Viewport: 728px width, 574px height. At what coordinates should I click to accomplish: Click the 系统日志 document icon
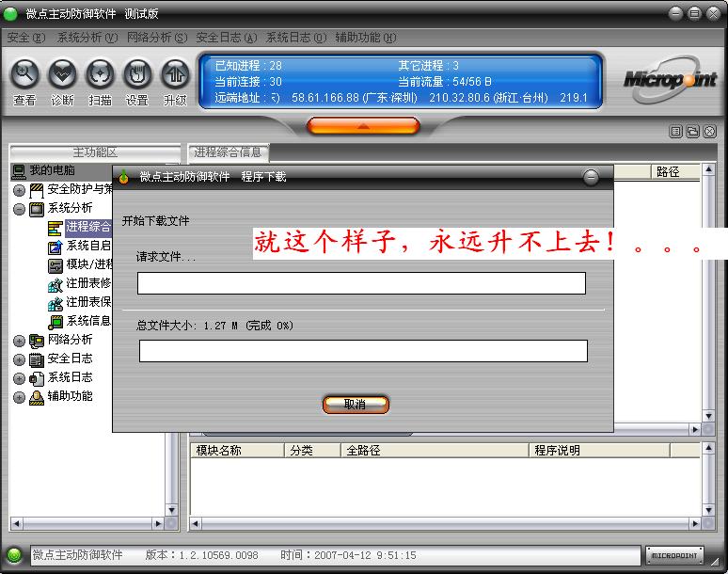pos(37,378)
